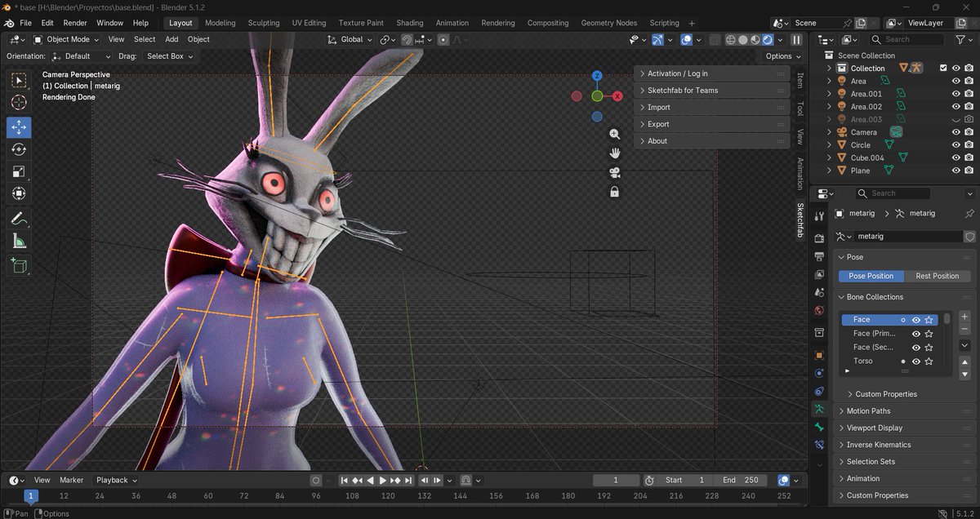
Task: Open the Options dropdown
Action: (782, 56)
